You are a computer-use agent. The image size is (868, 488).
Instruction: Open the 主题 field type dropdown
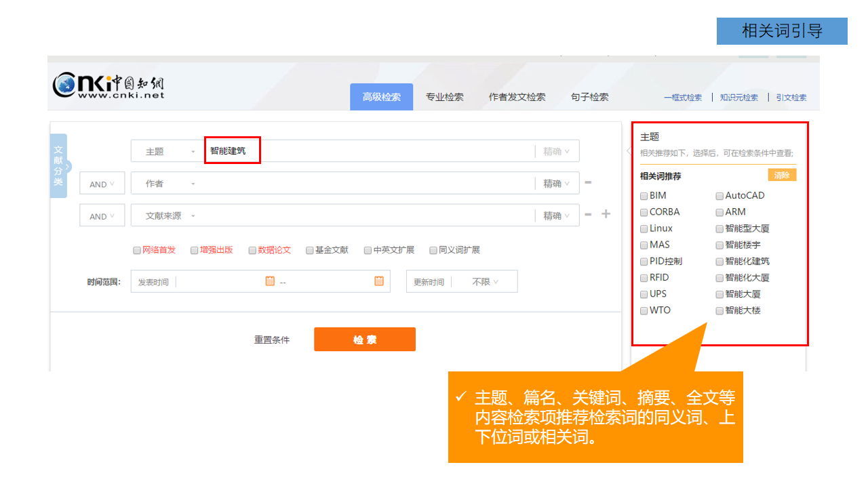tap(170, 151)
